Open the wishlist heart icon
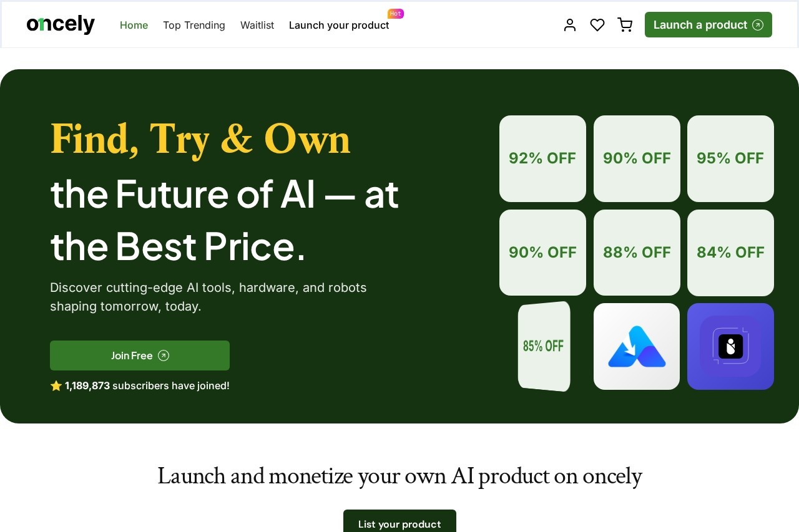Image resolution: width=799 pixels, height=532 pixels. pos(597,25)
